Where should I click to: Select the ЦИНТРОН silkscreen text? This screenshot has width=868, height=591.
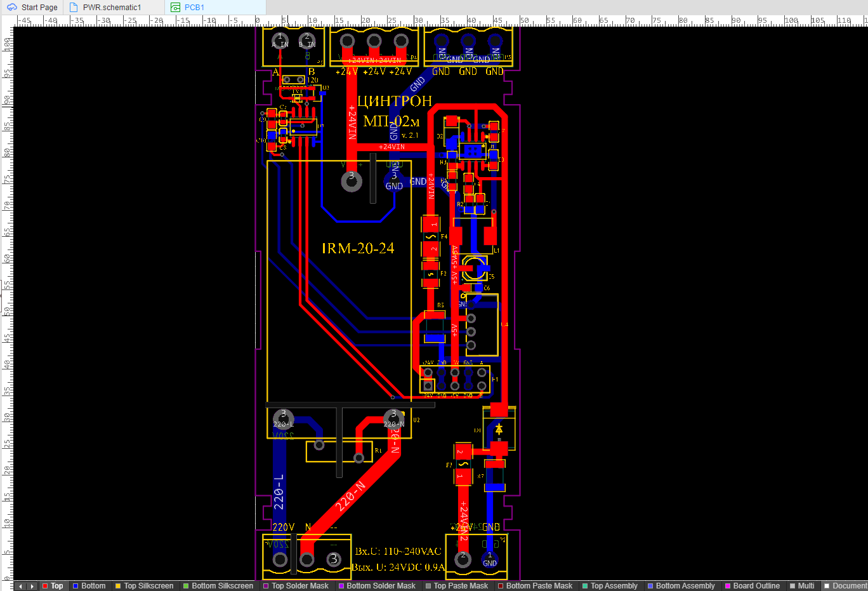pyautogui.click(x=395, y=101)
